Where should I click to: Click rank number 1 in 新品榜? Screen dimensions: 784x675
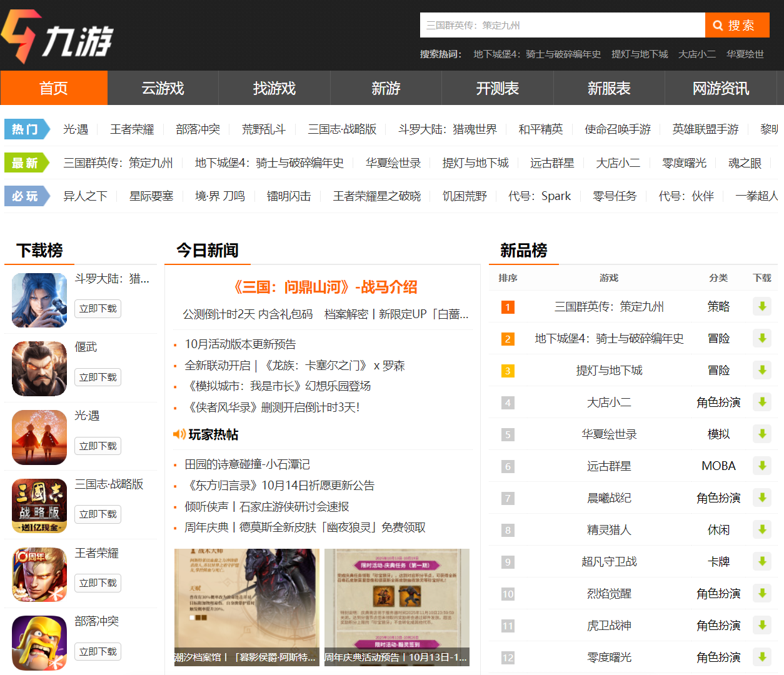coord(507,306)
